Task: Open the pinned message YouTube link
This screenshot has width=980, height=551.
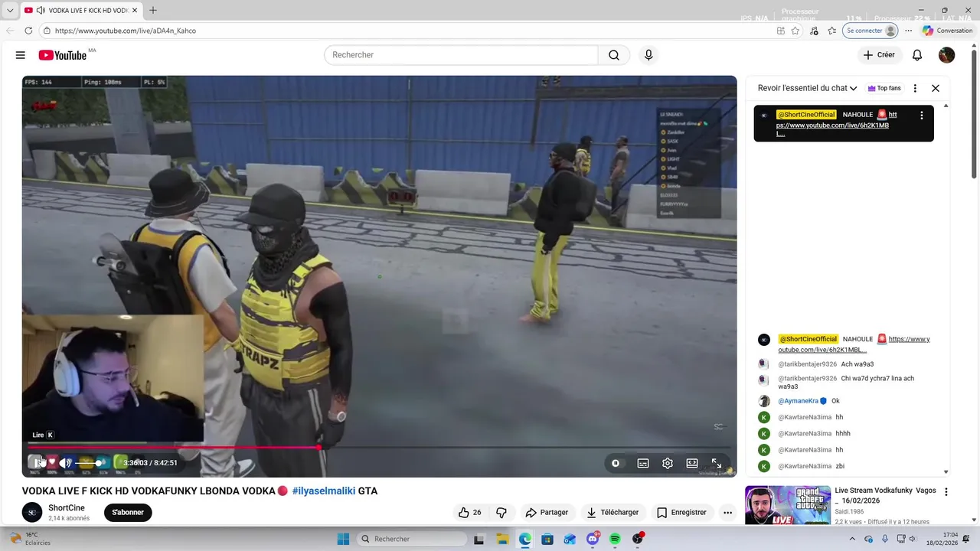Action: 835,125
